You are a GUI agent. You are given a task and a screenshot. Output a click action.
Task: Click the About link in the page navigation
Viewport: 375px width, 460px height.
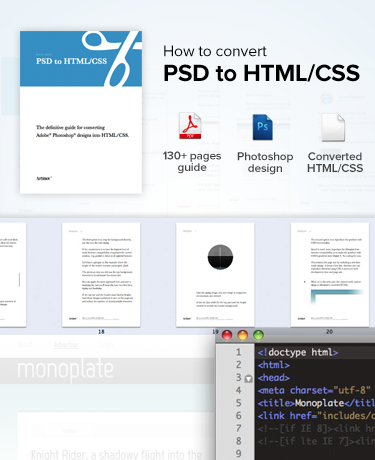point(25,345)
